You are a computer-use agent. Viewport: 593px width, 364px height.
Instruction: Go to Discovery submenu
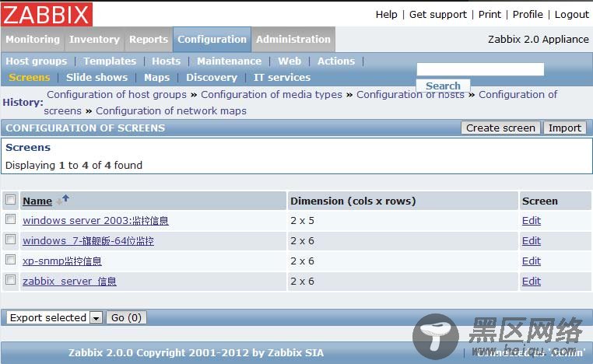212,78
